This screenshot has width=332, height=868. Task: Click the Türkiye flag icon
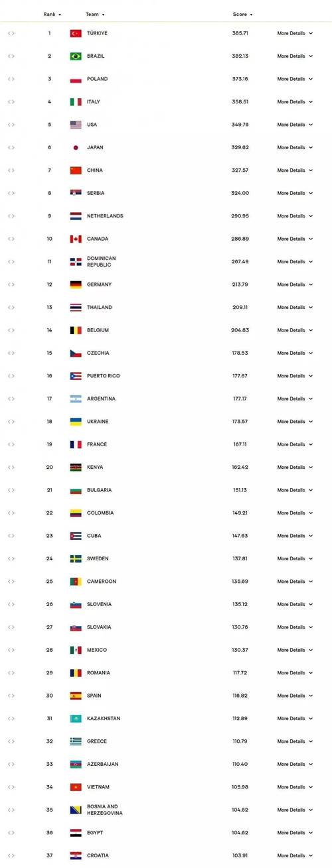pyautogui.click(x=76, y=33)
